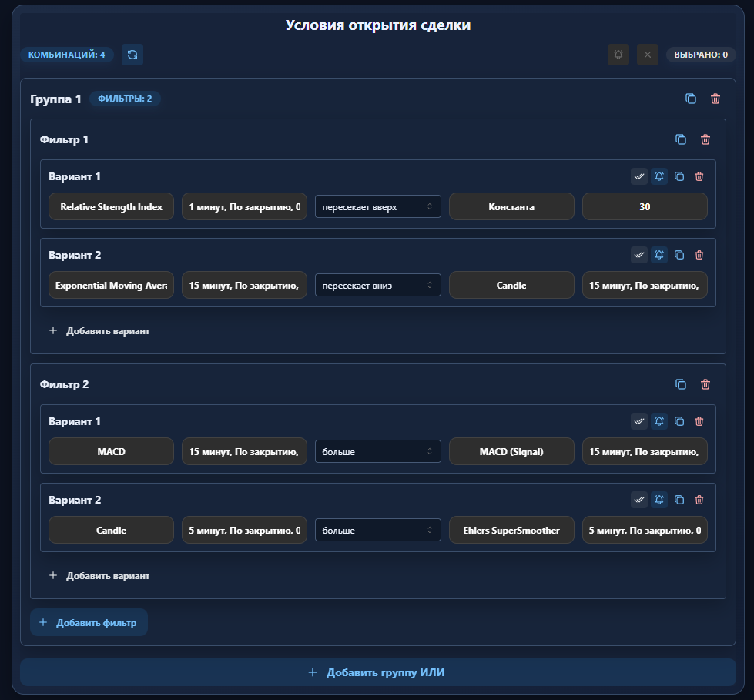Open MACD (Signal) '15 минут' settings
This screenshot has height=700, width=754.
point(645,451)
